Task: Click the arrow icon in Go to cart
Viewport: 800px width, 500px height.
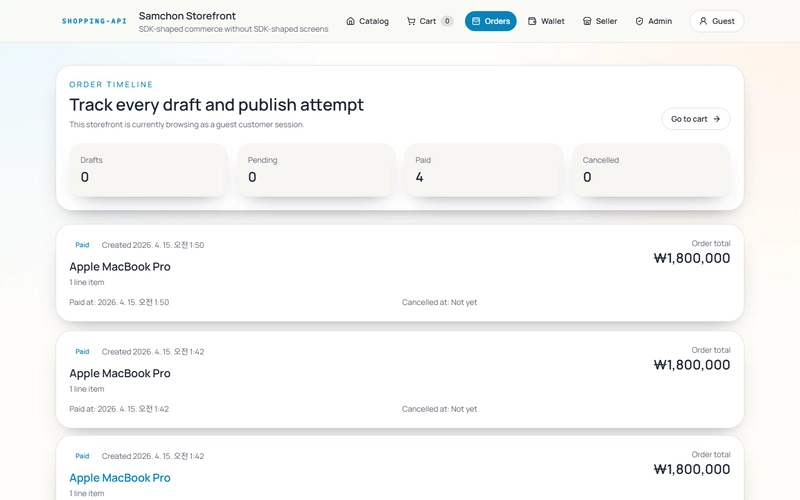Action: coord(717,119)
